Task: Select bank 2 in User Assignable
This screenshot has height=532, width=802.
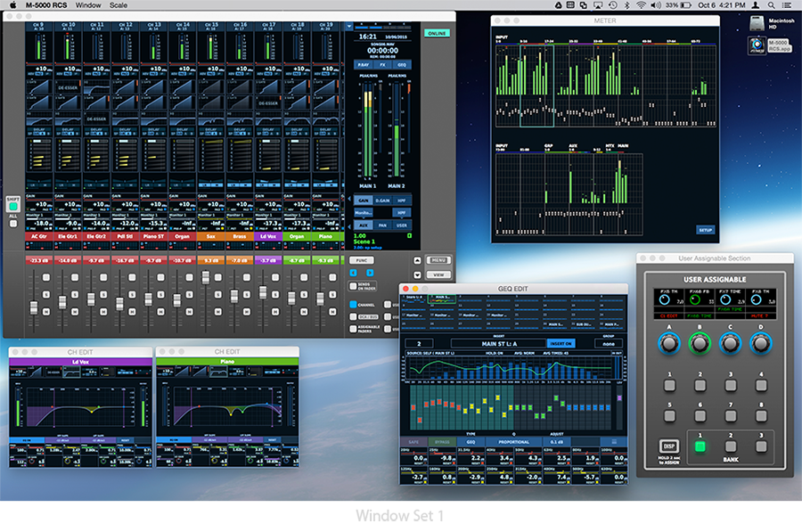Action: (731, 446)
